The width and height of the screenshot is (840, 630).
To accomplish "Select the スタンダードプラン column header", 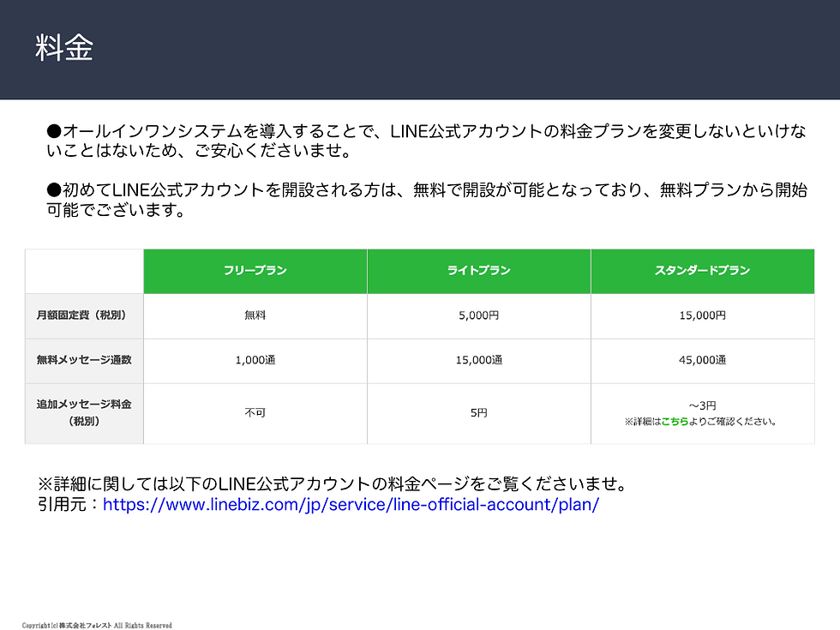I will [702, 271].
